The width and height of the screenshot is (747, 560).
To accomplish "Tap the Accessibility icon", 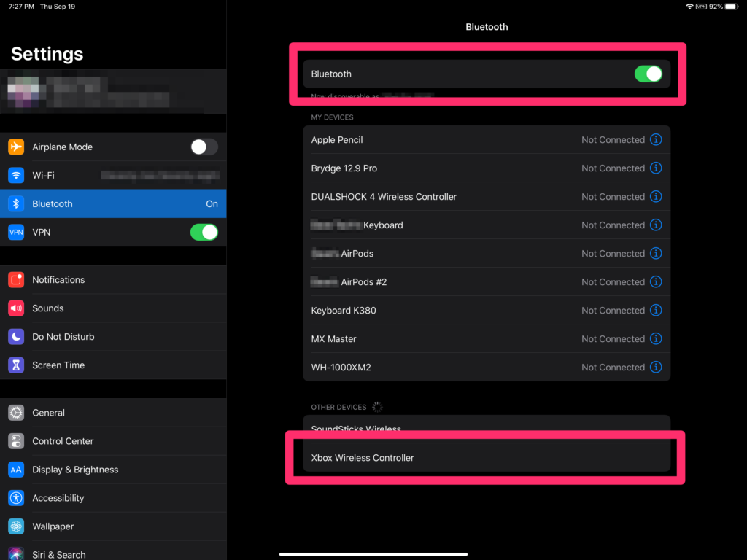I will pyautogui.click(x=16, y=498).
